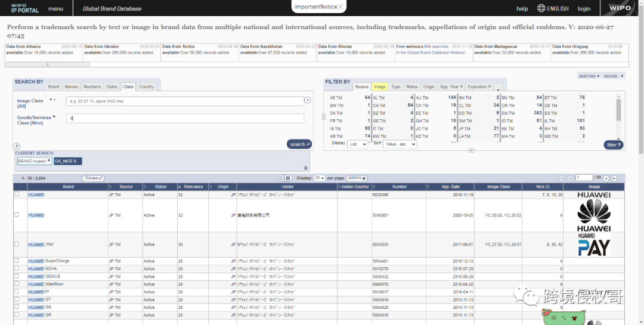Sort table by Number column arrows
Screen dimensions: 644x325
(x=374, y=187)
